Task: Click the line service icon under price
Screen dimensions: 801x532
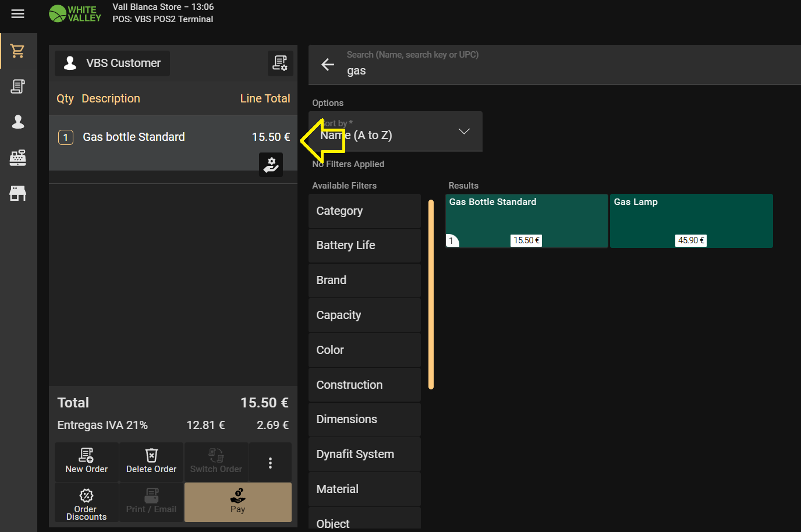Action: point(271,165)
